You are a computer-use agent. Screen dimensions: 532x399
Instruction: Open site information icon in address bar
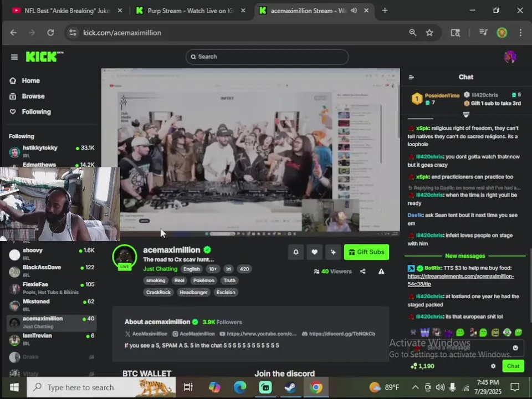(x=73, y=33)
